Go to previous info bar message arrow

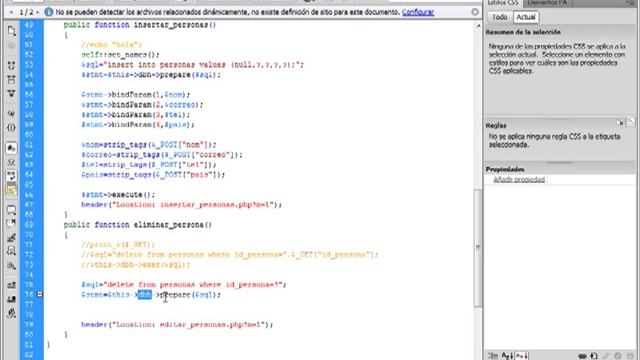[x=11, y=12]
